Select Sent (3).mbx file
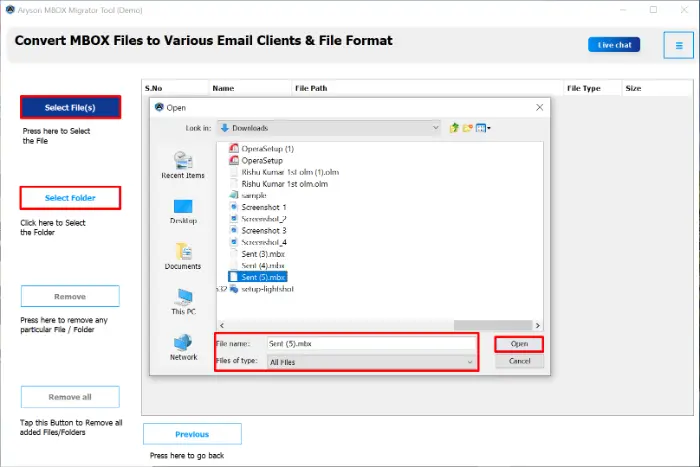 pos(257,254)
